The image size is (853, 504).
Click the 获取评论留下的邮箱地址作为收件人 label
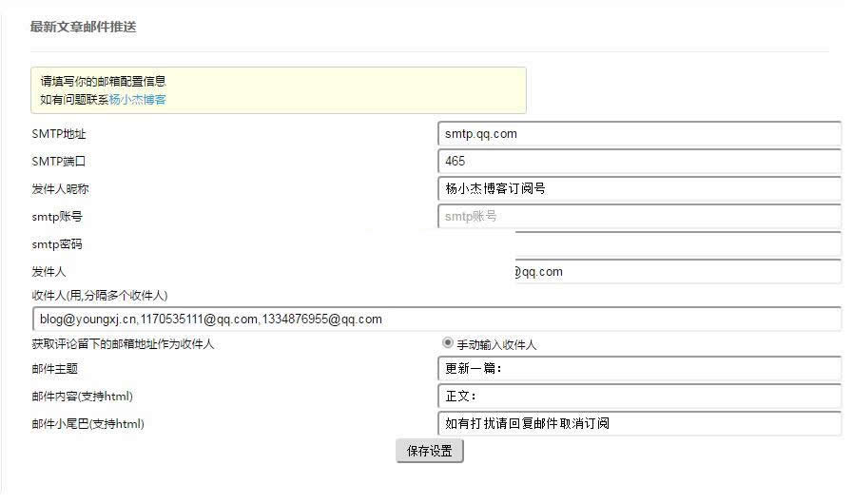123,344
